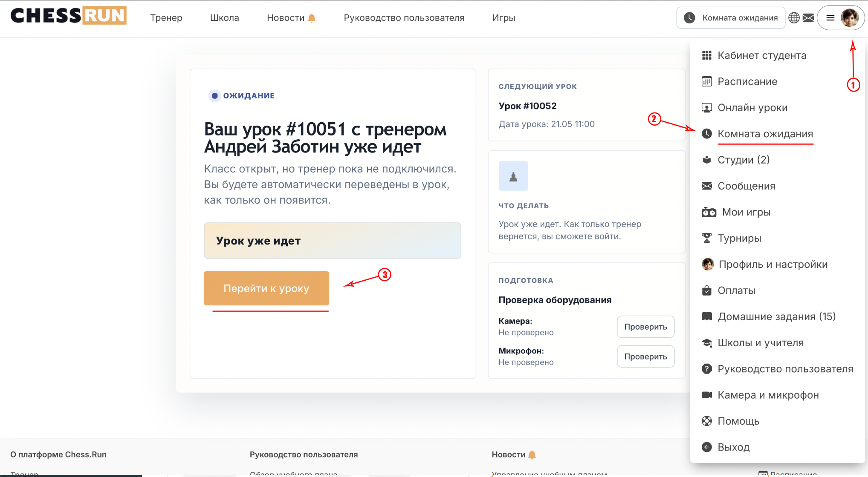Select Студии (2) menu item
The width and height of the screenshot is (868, 477).
(x=744, y=160)
